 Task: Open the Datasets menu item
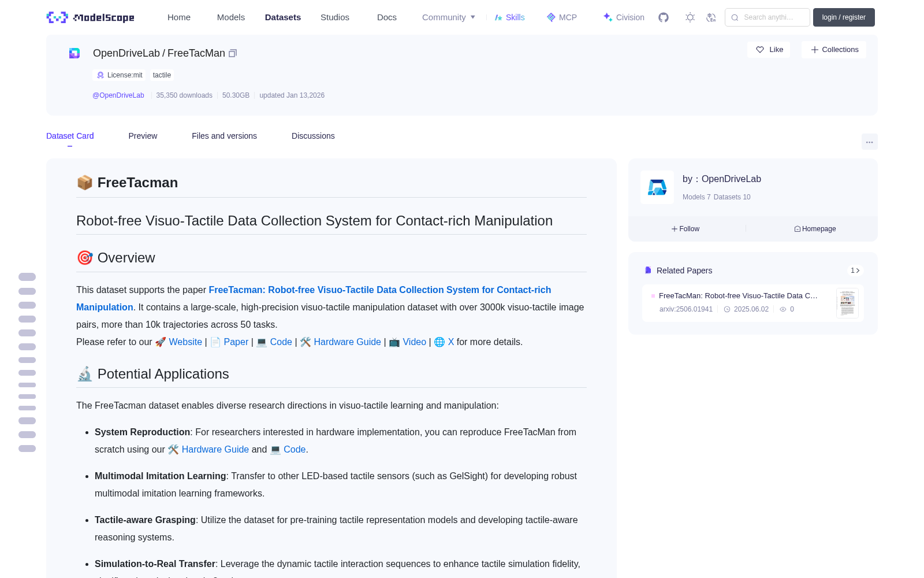pyautogui.click(x=283, y=17)
